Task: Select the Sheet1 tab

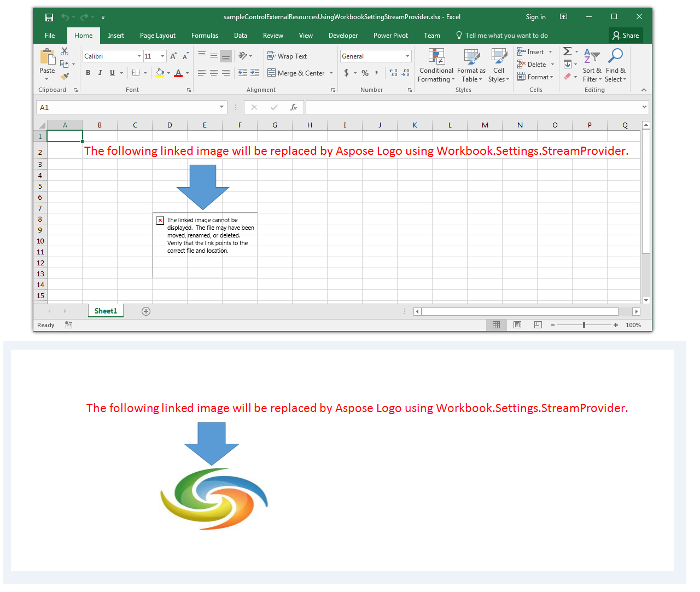Action: tap(106, 311)
